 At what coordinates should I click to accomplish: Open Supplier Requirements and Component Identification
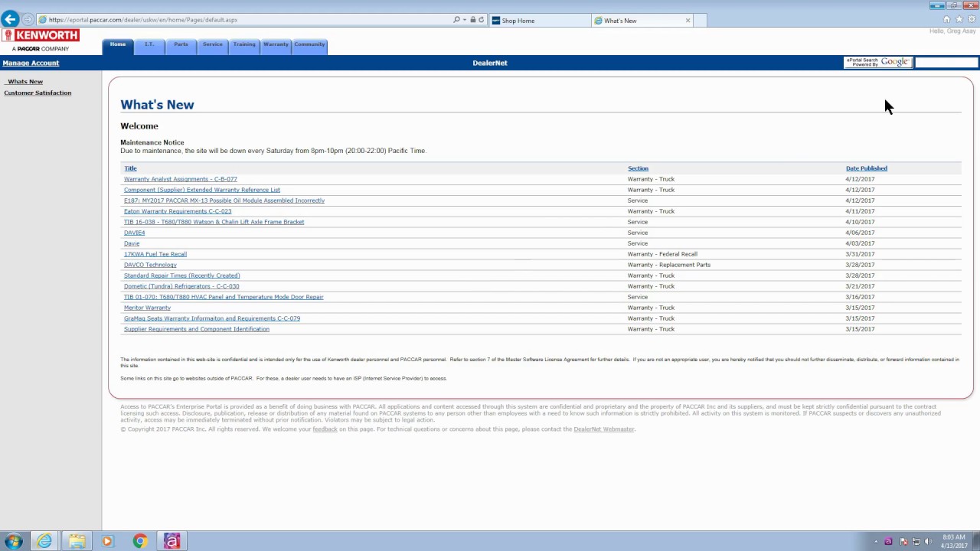[x=197, y=329]
